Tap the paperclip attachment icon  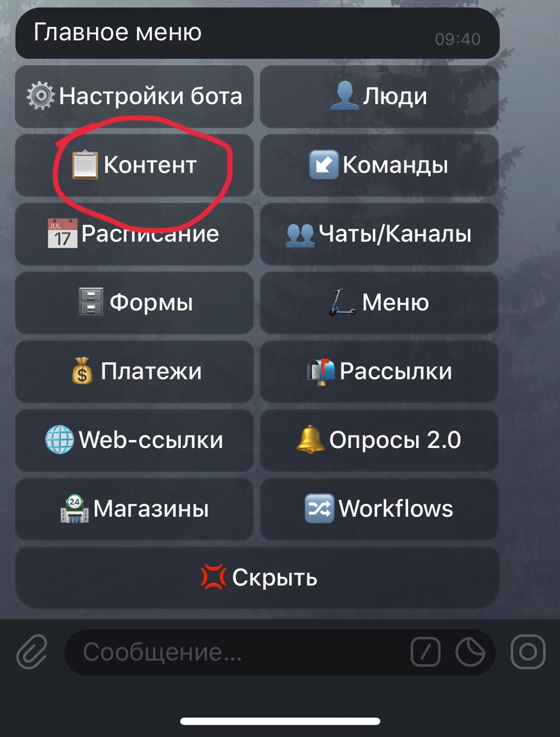tap(32, 652)
